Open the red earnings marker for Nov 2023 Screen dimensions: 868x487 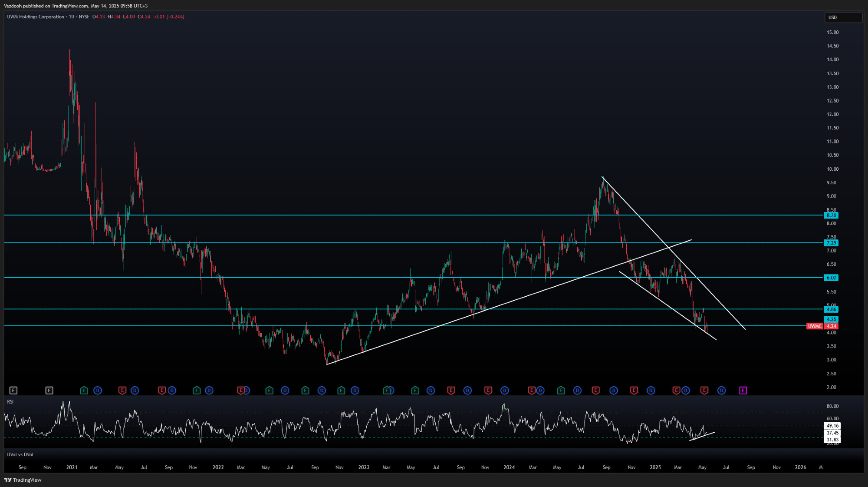coord(488,391)
